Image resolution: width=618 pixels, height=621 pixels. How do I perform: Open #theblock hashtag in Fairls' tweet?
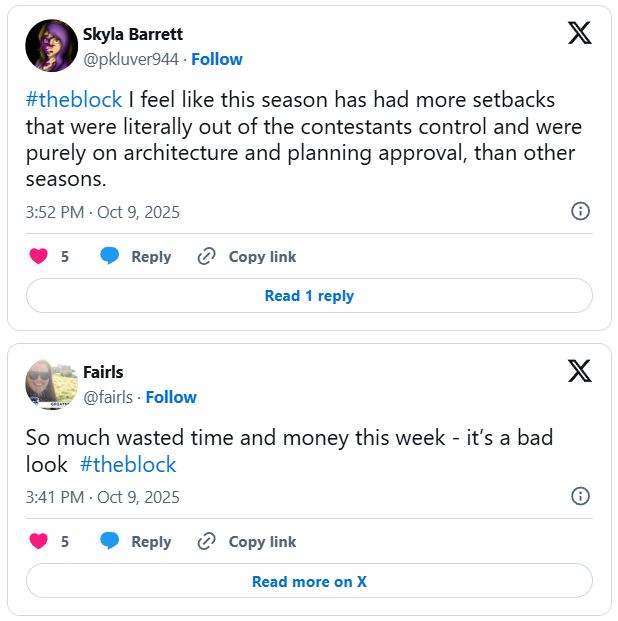[x=128, y=464]
